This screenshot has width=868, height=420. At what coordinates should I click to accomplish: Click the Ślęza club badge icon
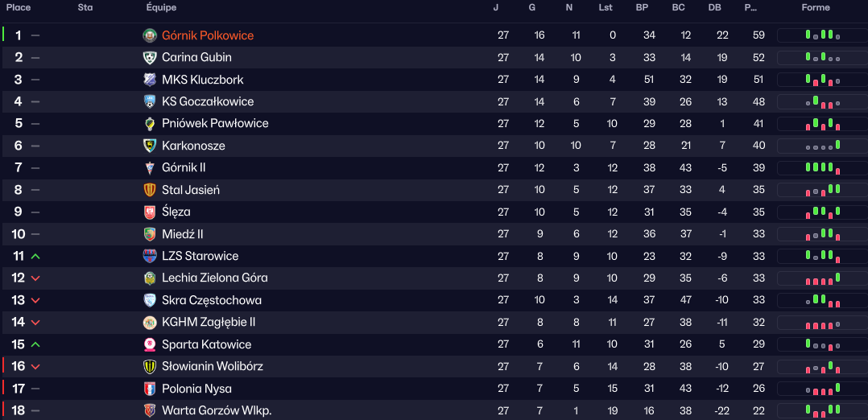[x=150, y=212]
